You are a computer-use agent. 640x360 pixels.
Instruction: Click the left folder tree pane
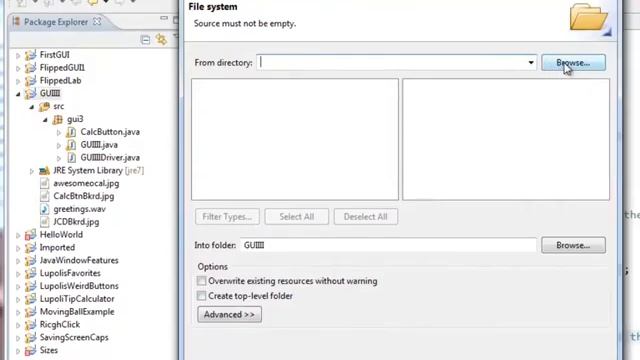pos(295,139)
